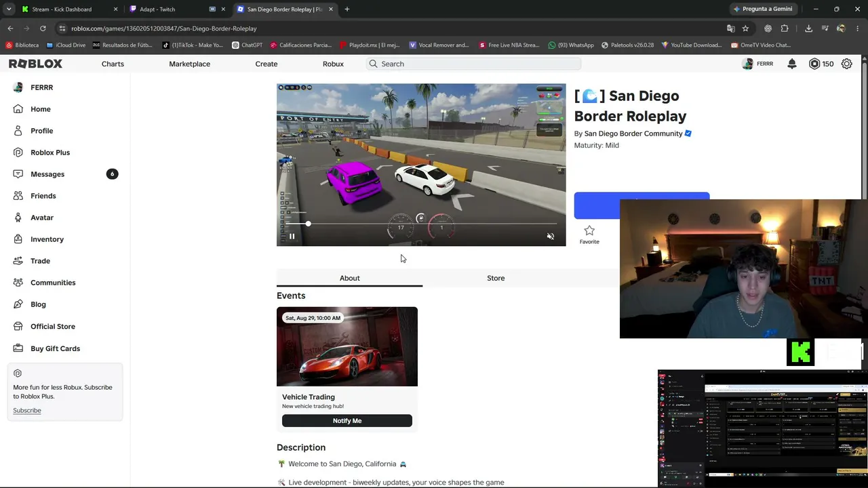Image resolution: width=868 pixels, height=488 pixels.
Task: Go back to the previous page
Action: pos(10,28)
